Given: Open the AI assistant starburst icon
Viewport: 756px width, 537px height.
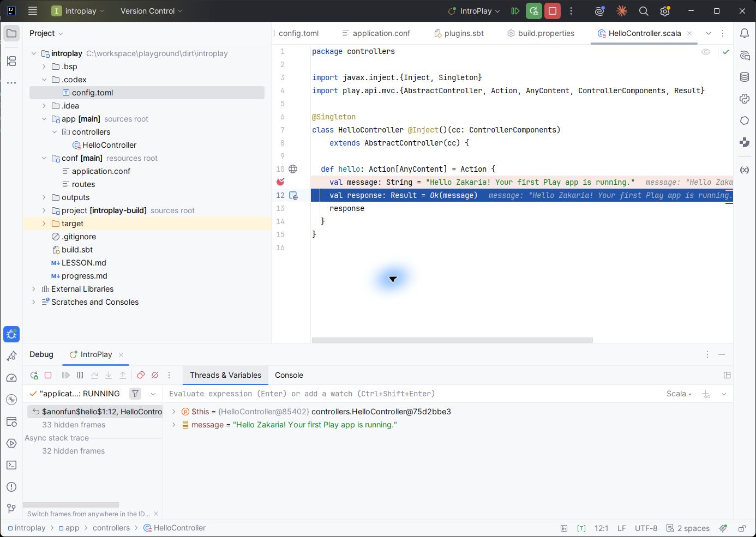Looking at the screenshot, I should (622, 11).
